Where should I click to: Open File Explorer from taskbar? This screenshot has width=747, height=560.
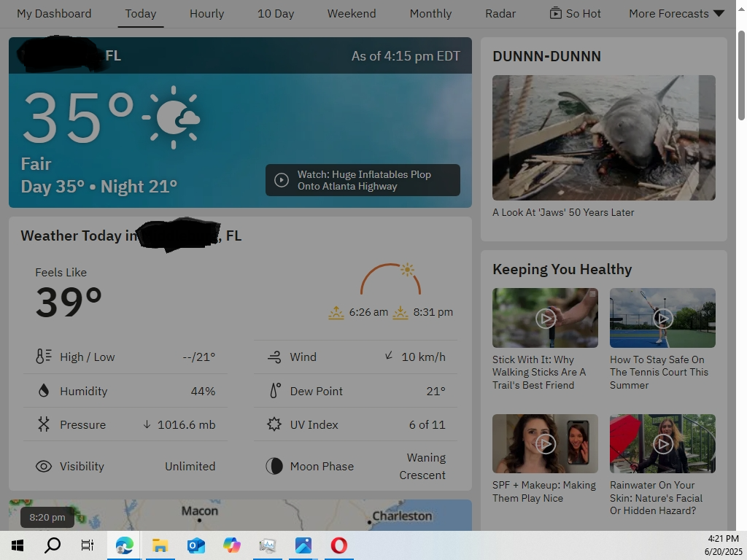click(x=160, y=545)
